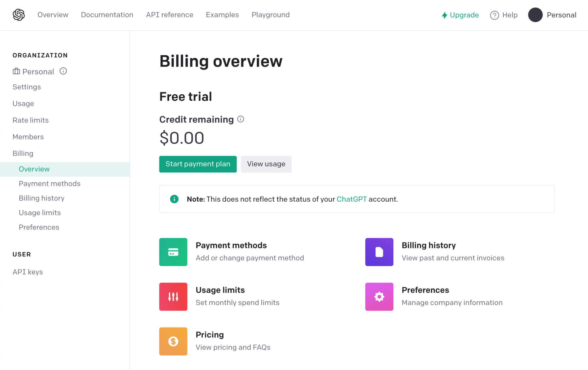Open Help via the question mark icon
Viewport: 588px width, 370px height.
tap(494, 15)
